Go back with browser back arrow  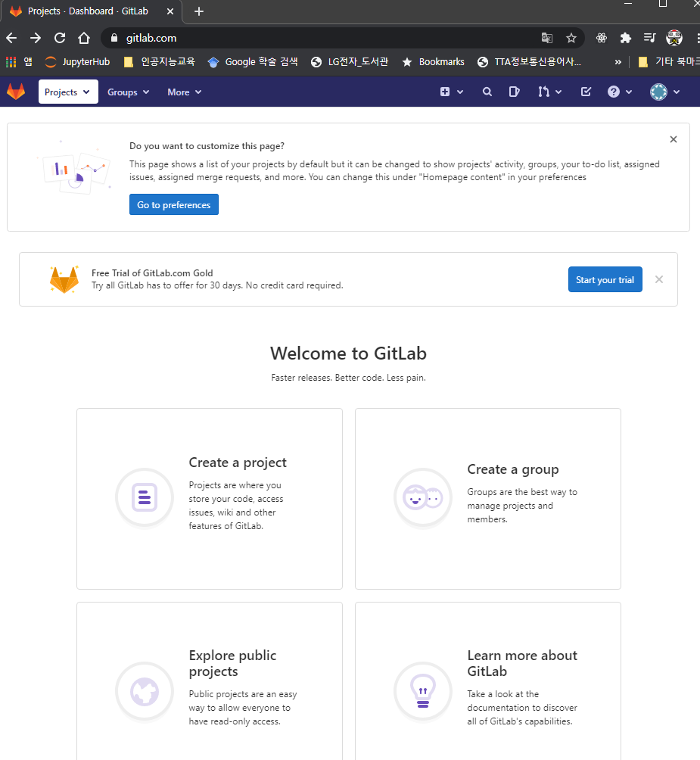pos(11,38)
